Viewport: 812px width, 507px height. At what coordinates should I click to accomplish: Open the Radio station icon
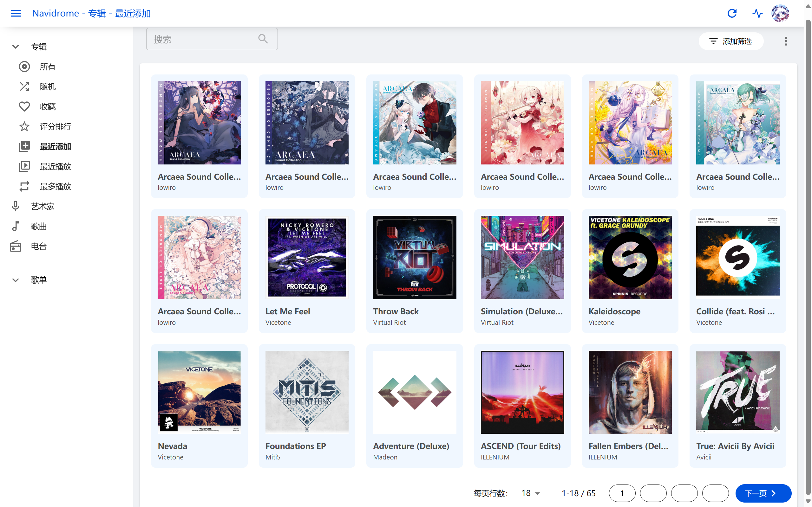[x=16, y=247]
